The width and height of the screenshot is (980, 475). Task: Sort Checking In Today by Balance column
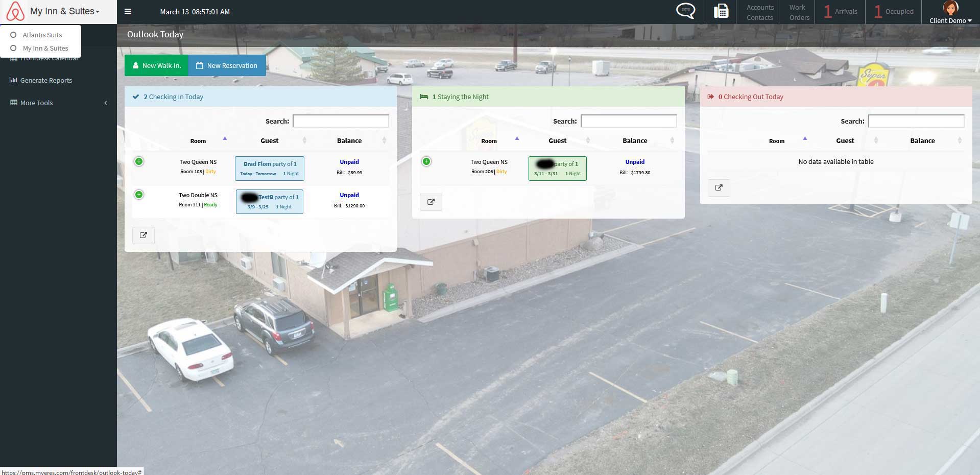(x=349, y=140)
